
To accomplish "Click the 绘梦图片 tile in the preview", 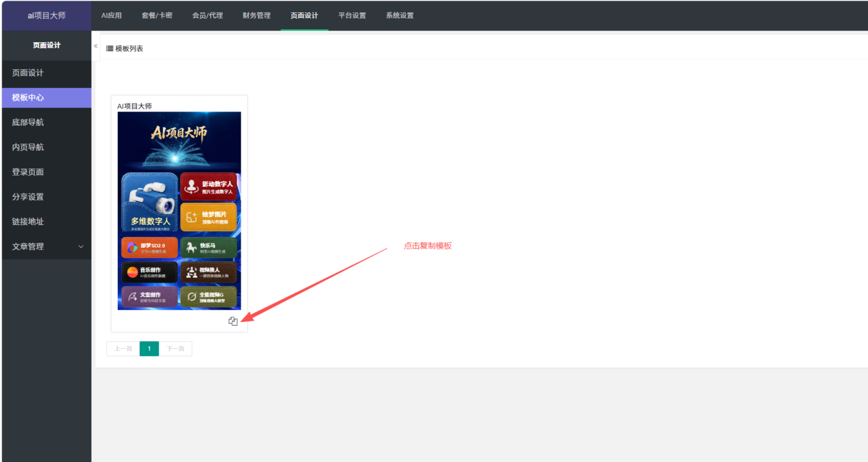I will (x=208, y=218).
